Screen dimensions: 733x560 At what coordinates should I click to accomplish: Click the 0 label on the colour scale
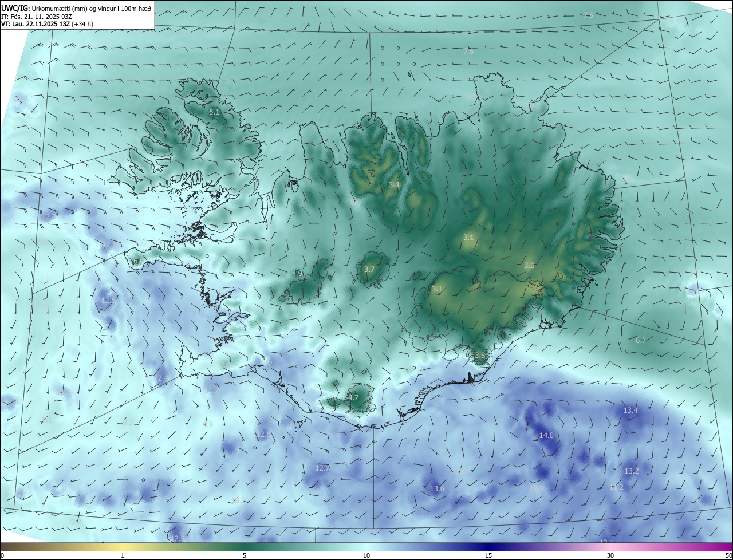pyautogui.click(x=2, y=555)
